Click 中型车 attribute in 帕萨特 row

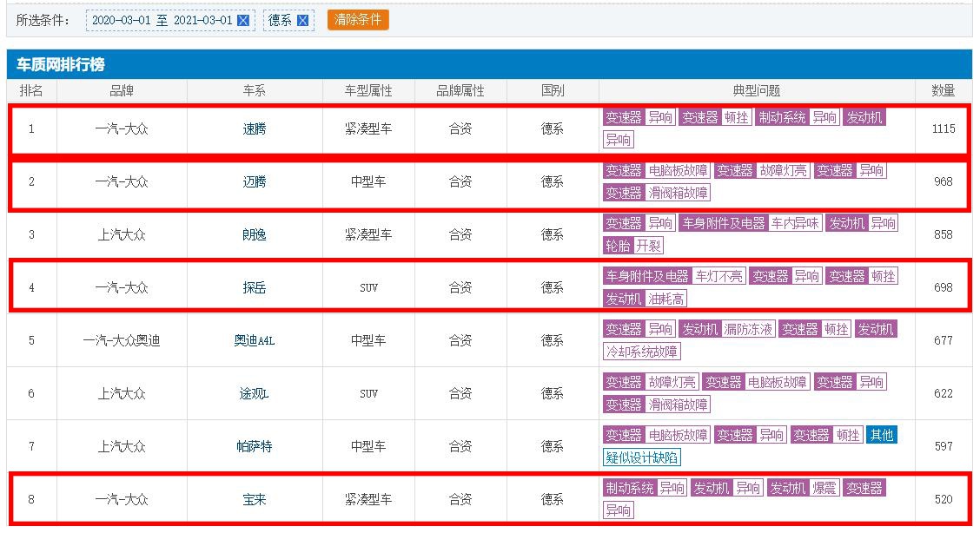pos(368,447)
